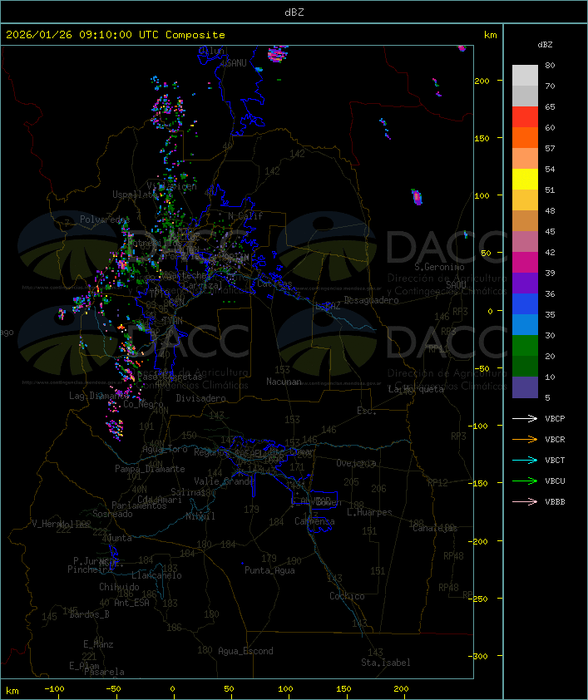Viewport: 588px width, 700px height.
Task: Select the Valle_Grande map label
Action: click(223, 481)
